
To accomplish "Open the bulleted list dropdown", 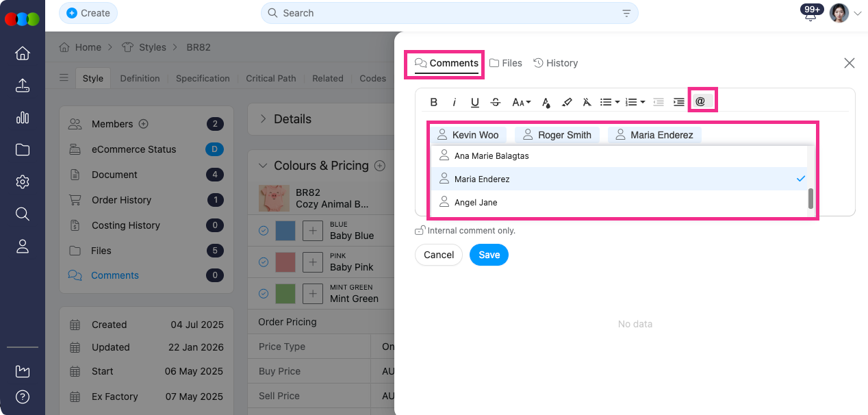I will [609, 102].
